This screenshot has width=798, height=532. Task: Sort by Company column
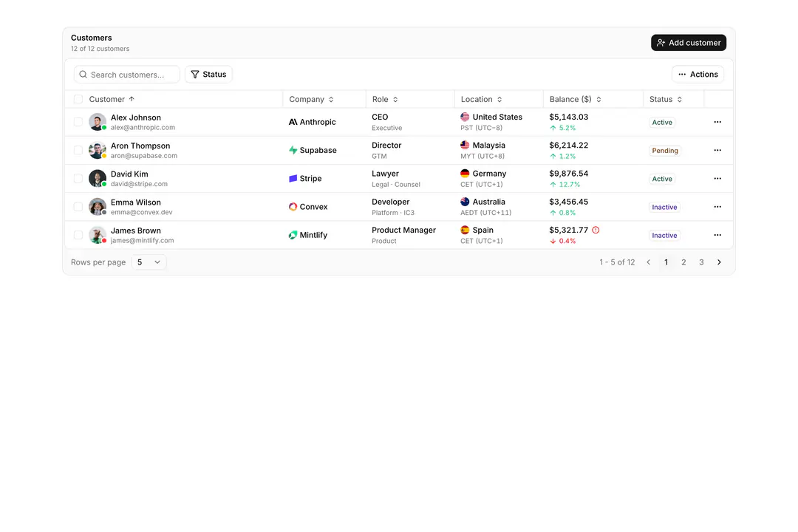tap(312, 99)
